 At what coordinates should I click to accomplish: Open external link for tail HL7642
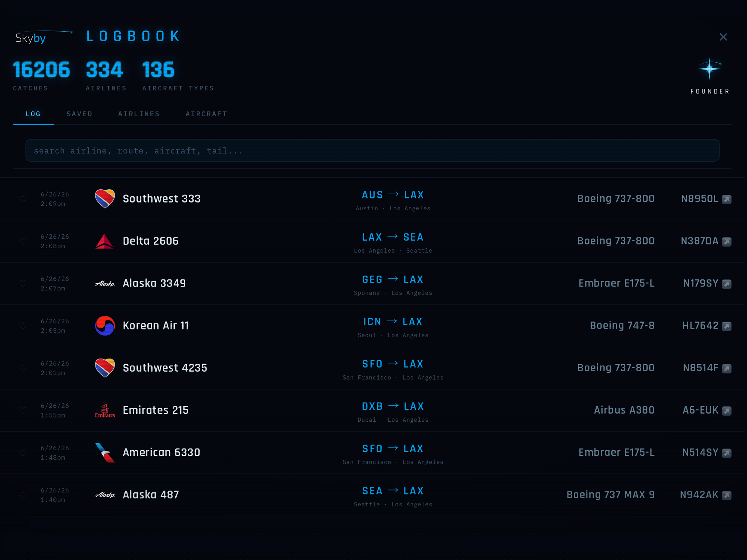click(x=726, y=326)
